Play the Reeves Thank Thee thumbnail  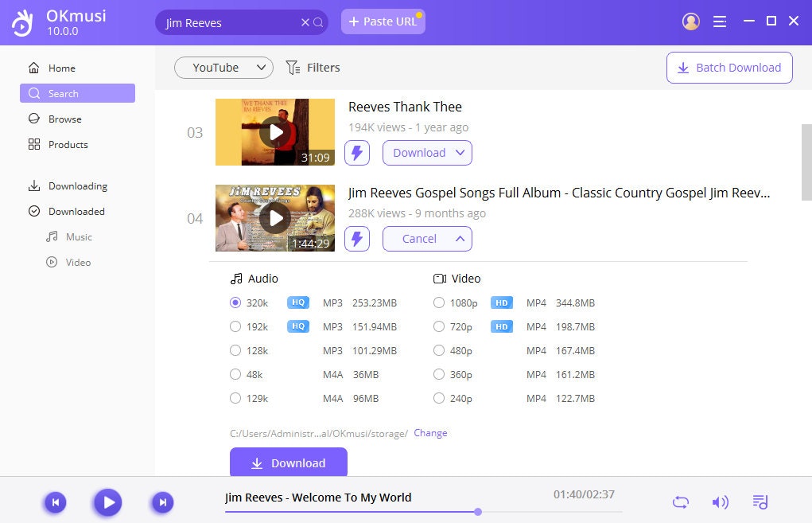pos(275,132)
